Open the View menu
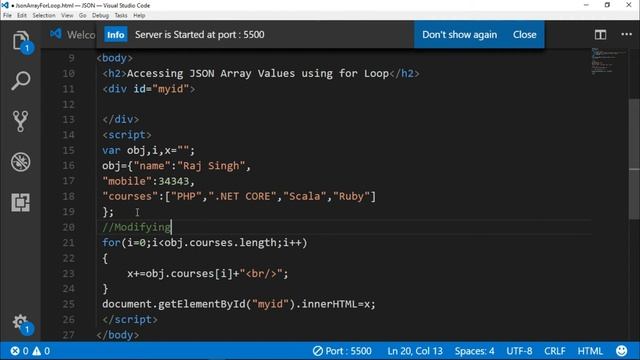The image size is (640, 360). (x=67, y=16)
